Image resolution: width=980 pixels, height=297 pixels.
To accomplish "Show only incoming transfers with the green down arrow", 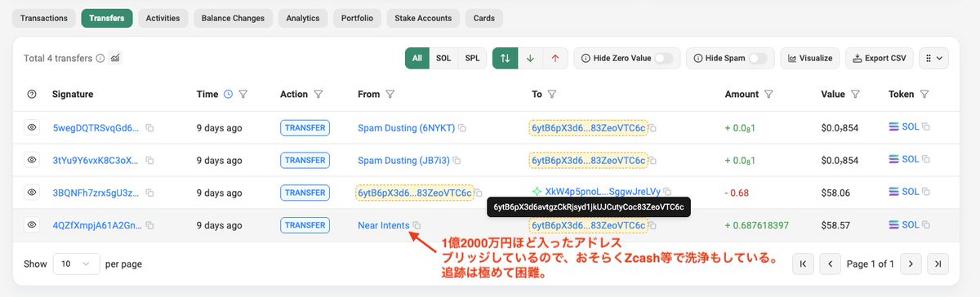I will pos(530,58).
